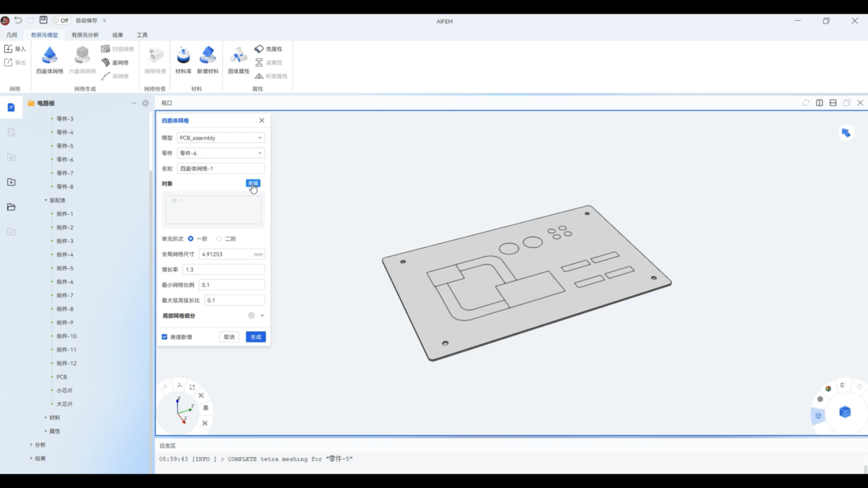This screenshot has height=488, width=868.
Task: Click the refresh icon in viewport header
Action: coord(806,103)
